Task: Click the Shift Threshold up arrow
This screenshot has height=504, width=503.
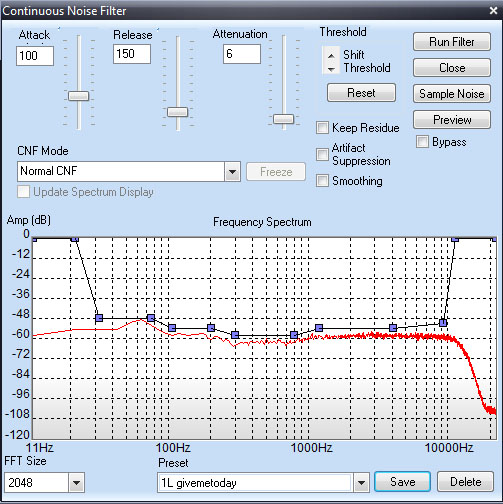Action: coord(331,55)
